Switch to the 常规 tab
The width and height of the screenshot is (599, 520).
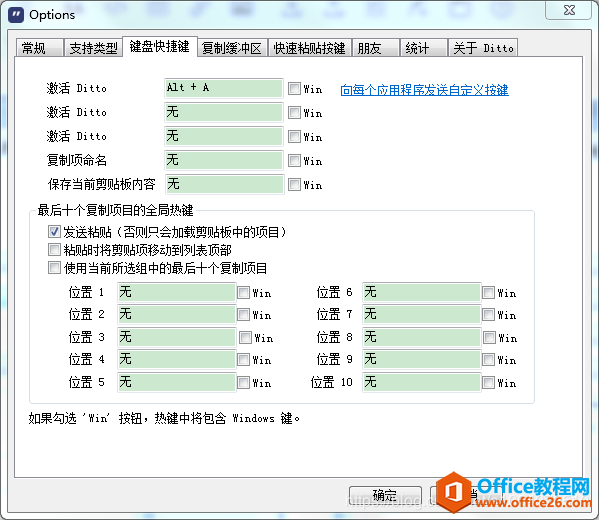pos(39,48)
